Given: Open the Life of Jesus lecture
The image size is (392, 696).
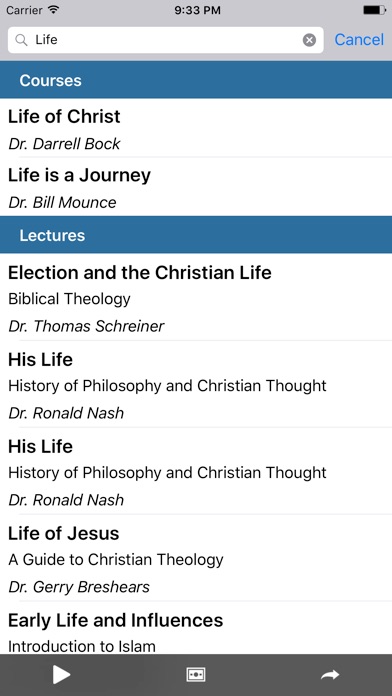Looking at the screenshot, I should click(x=196, y=558).
